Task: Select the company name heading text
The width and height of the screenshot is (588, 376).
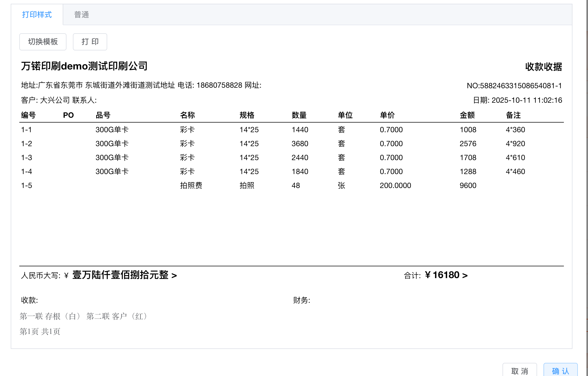Action: (84, 66)
